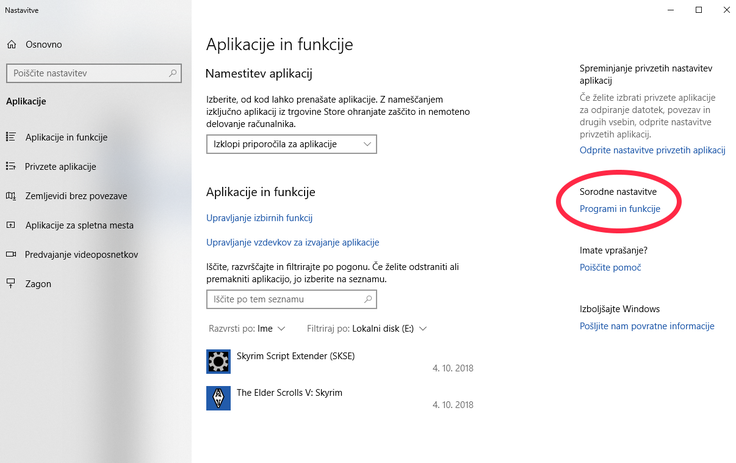Open the Izklopi priporočila za aplikacije dropdown
This screenshot has width=736, height=463.
pos(291,144)
